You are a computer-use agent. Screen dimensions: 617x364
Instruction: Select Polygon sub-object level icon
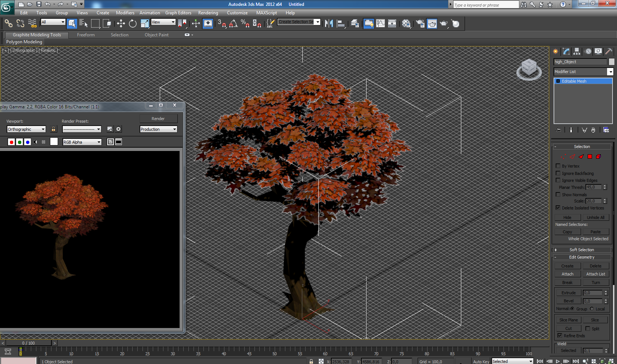click(590, 156)
